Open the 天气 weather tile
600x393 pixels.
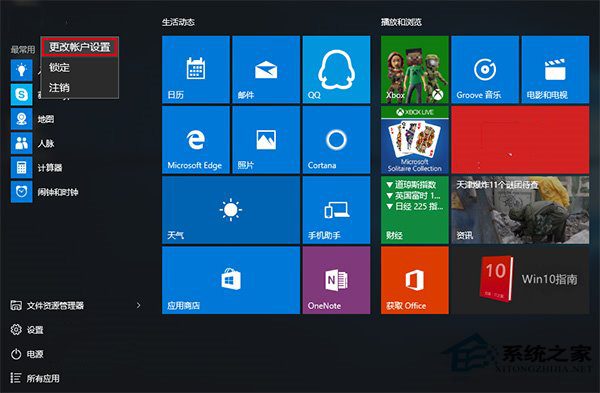231,210
